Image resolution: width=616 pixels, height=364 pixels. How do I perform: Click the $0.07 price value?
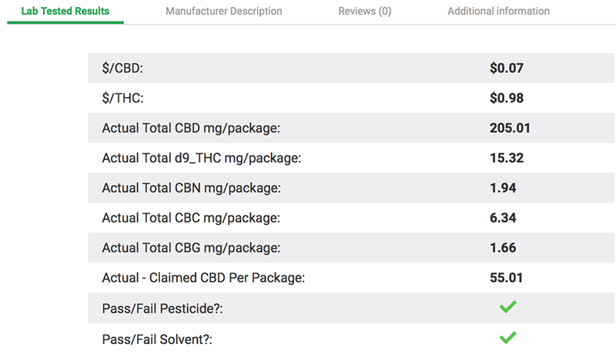[507, 68]
